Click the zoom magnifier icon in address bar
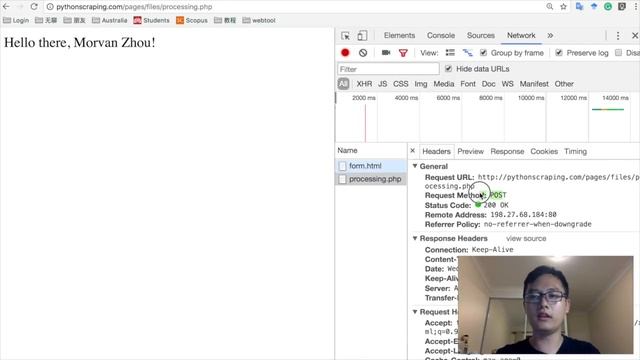Screen dimensions: 640x360 [550, 7]
